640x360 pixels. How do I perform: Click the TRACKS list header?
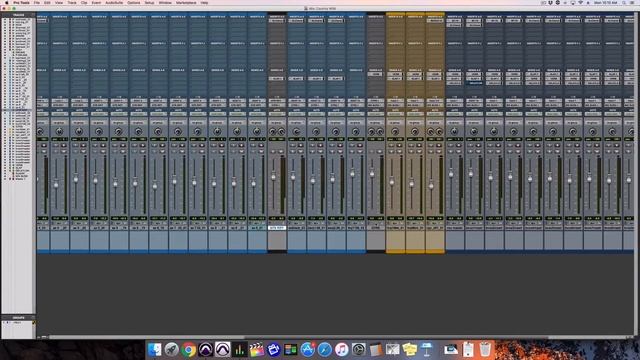pos(18,15)
